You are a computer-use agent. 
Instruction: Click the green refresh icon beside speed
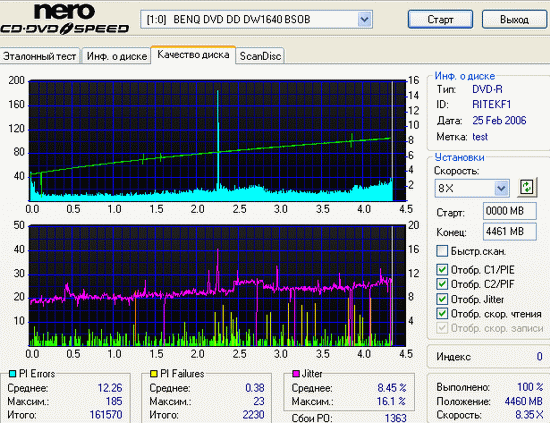pos(527,187)
